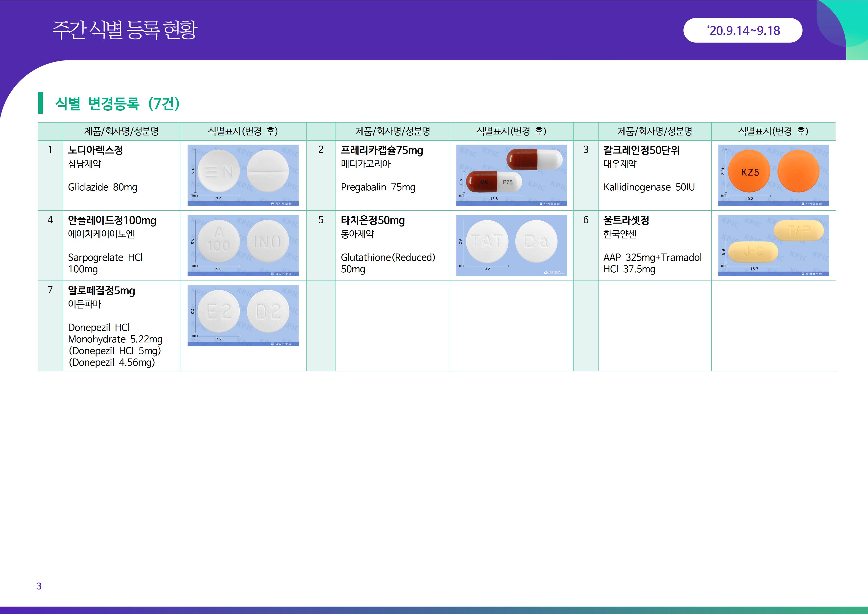Viewport: 868px width, 614px height.
Task: Click the 안플레이드정100mg tablet image
Action: click(x=243, y=245)
